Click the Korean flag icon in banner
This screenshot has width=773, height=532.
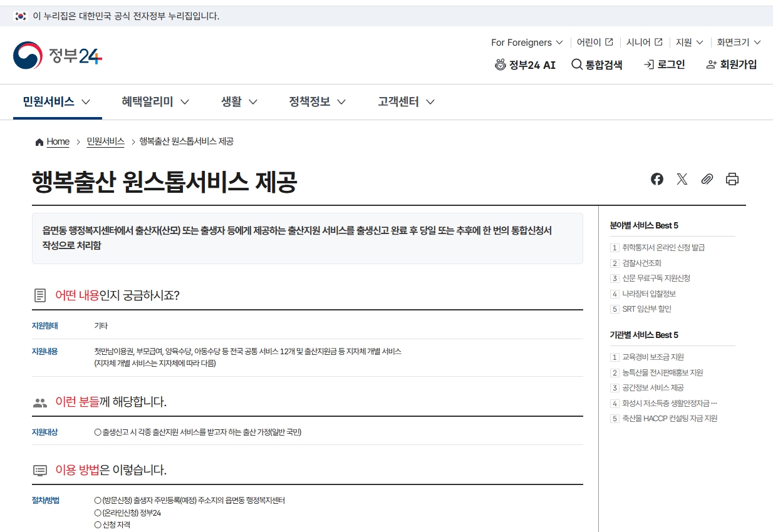[21, 16]
